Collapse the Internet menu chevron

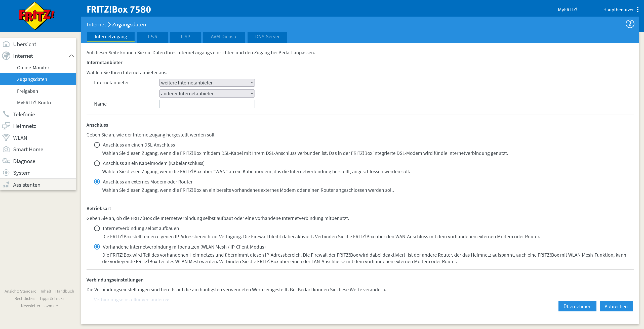71,56
